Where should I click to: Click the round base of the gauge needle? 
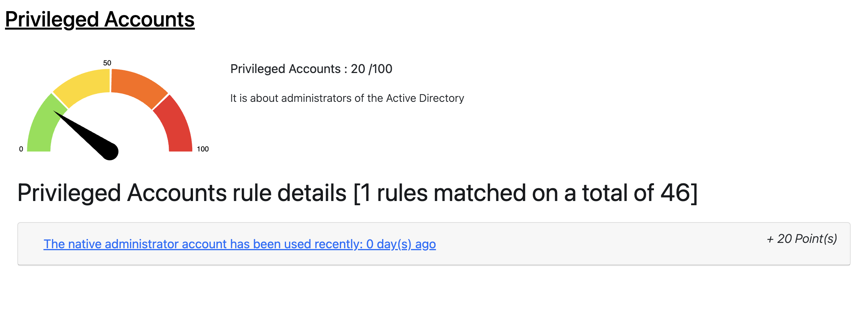(x=110, y=151)
